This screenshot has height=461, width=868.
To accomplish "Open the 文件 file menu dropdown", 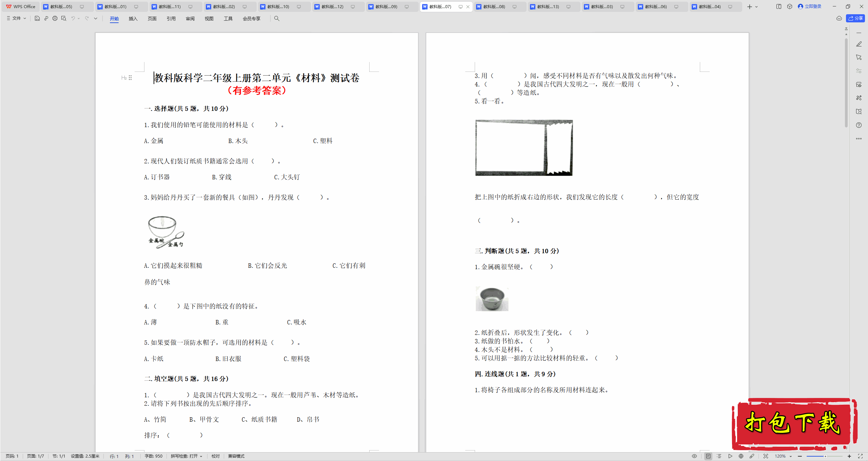I will (16, 19).
